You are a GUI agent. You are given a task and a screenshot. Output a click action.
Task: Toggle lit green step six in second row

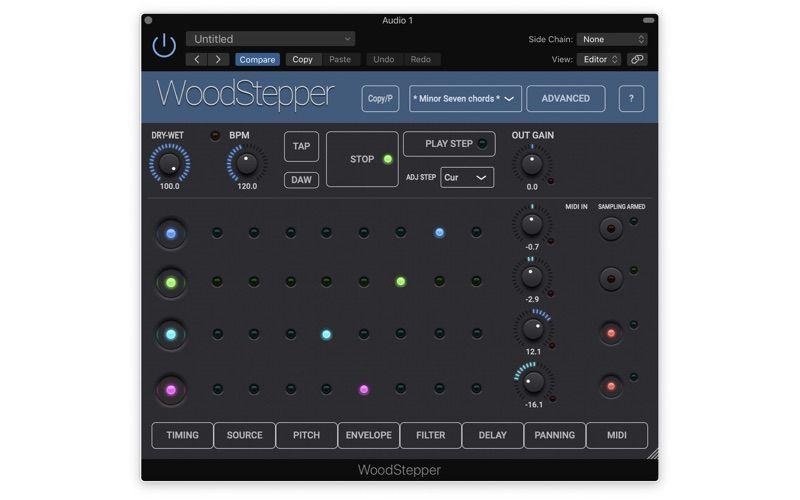(401, 281)
